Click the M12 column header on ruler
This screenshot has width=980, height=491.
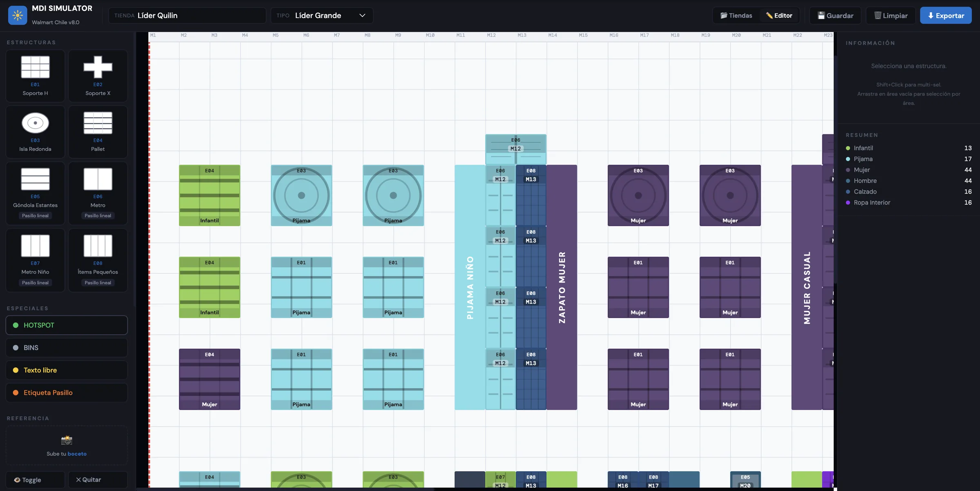491,36
